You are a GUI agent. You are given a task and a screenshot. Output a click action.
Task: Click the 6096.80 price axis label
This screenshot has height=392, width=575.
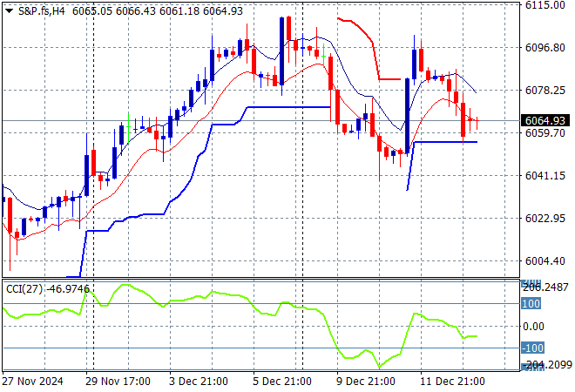coord(545,48)
